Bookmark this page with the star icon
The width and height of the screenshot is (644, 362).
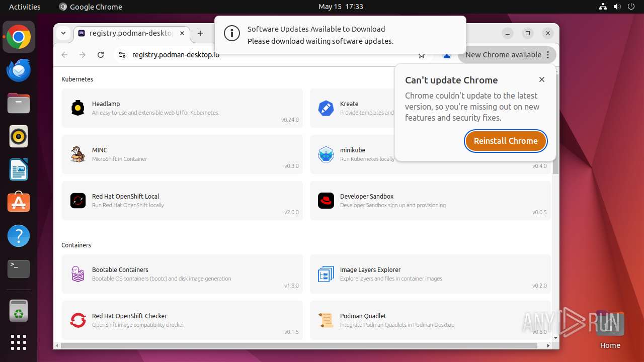click(422, 55)
